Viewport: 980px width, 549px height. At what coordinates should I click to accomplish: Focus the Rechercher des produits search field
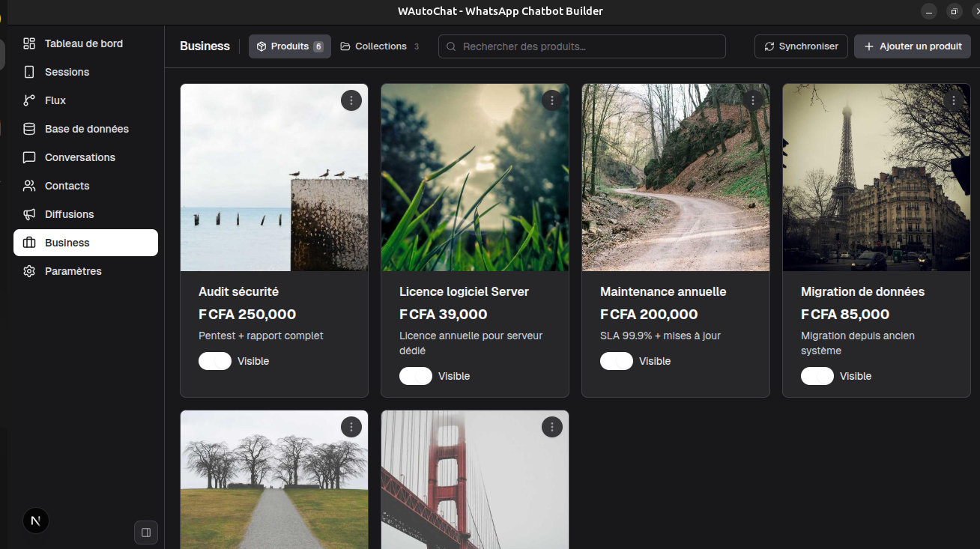point(582,46)
